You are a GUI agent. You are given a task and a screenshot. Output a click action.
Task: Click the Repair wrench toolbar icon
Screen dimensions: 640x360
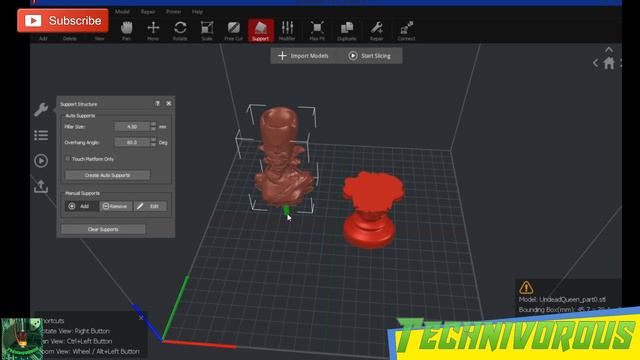[x=376, y=31]
